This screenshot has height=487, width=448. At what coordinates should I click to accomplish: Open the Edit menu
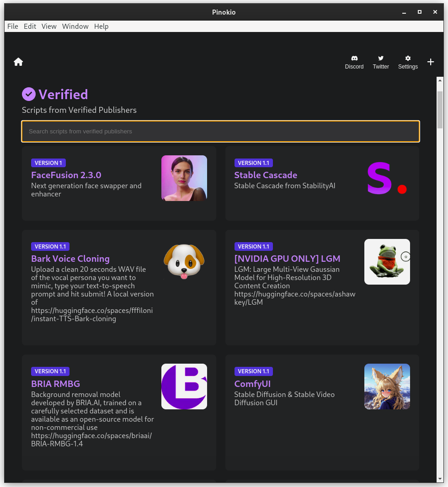[30, 26]
